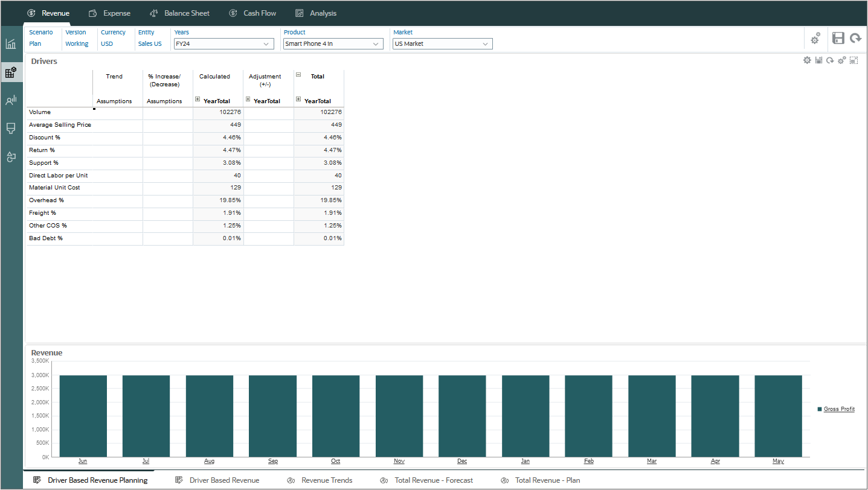Select the bar-chart icon in the left sidebar

10,43
